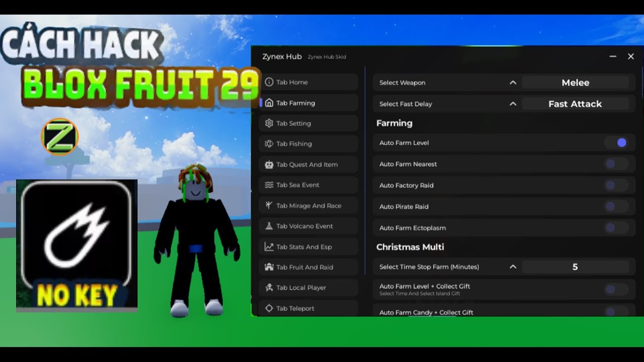Click the gear icon for Tab Setting
The width and height of the screenshot is (644, 362).
[x=269, y=123]
